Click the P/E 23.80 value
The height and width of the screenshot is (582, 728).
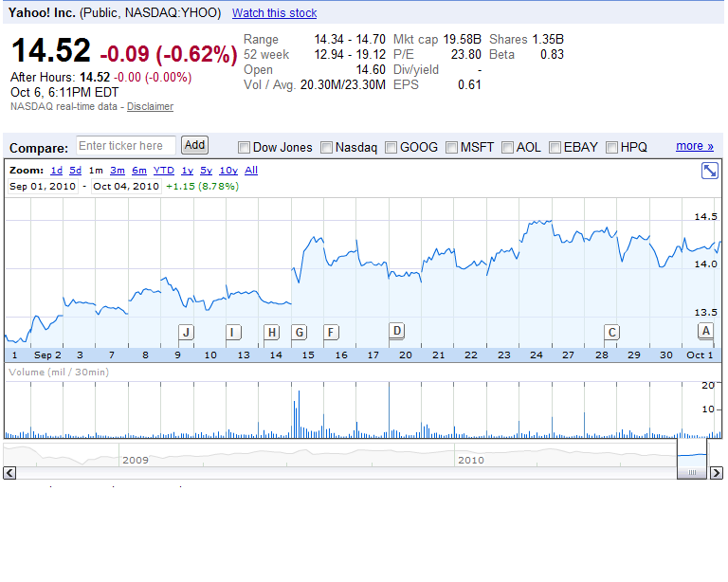pos(466,55)
